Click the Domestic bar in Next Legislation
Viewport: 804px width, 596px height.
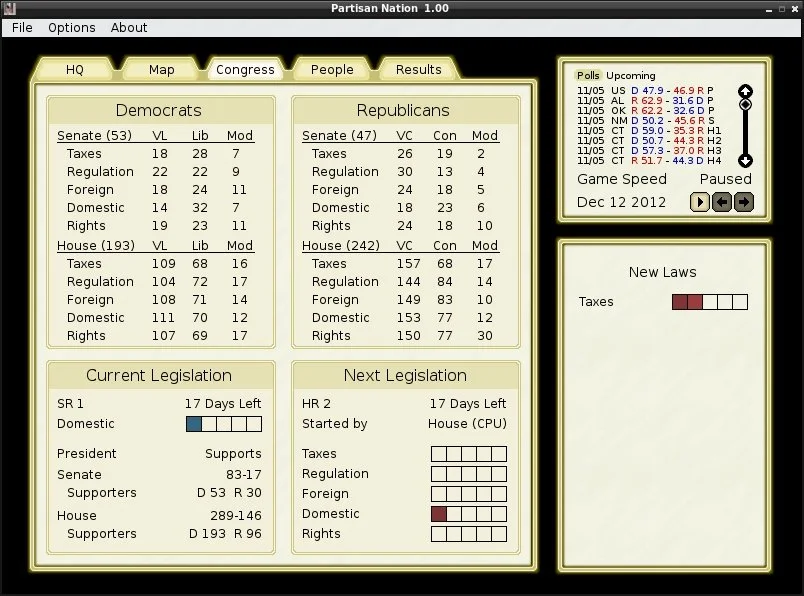point(468,514)
